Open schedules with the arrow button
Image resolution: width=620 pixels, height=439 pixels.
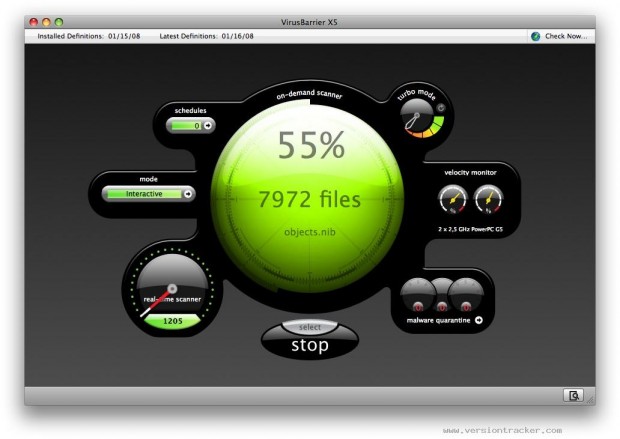208,126
